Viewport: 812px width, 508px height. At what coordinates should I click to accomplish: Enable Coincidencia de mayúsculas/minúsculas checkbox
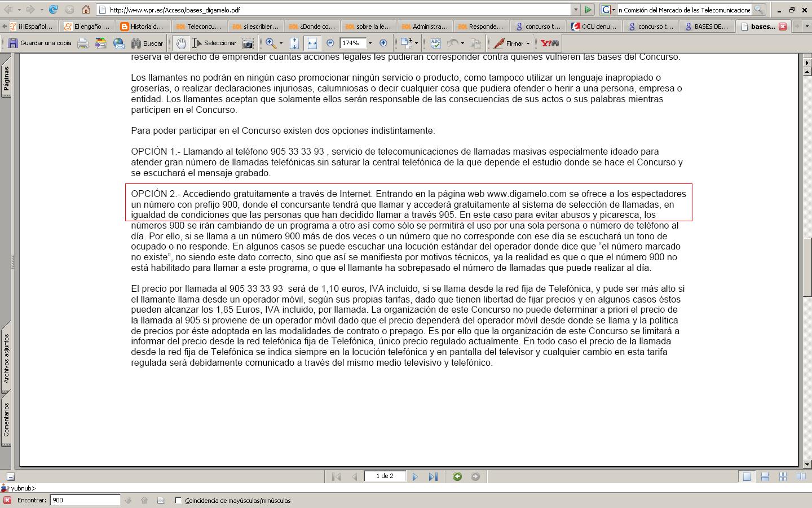pyautogui.click(x=178, y=500)
